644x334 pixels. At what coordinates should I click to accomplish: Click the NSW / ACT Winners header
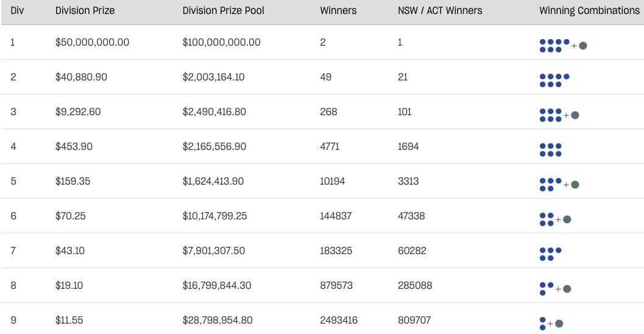click(x=440, y=11)
